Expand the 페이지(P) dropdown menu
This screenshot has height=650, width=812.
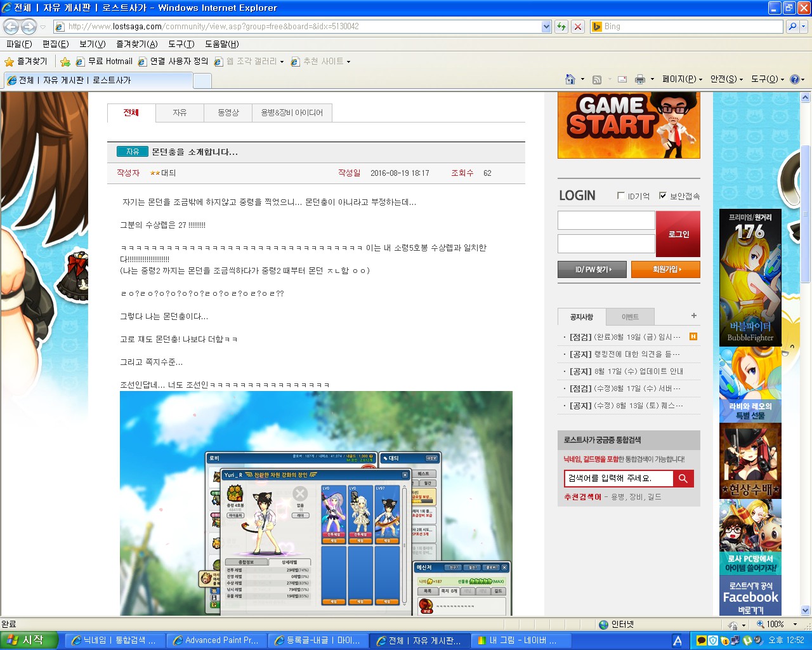tap(682, 79)
